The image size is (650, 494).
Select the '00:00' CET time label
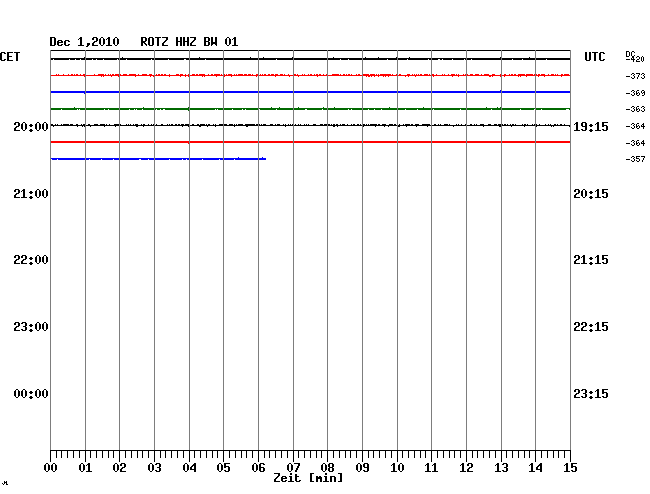point(31,394)
